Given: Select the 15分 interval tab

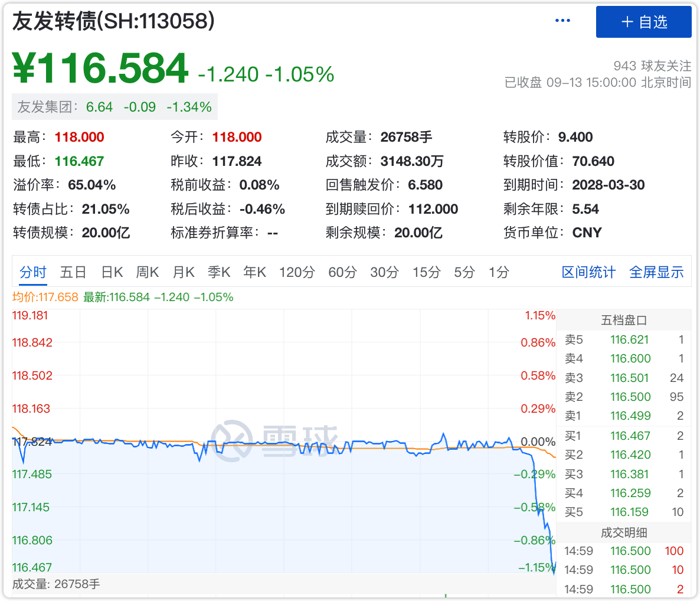Looking at the screenshot, I should coord(426,272).
